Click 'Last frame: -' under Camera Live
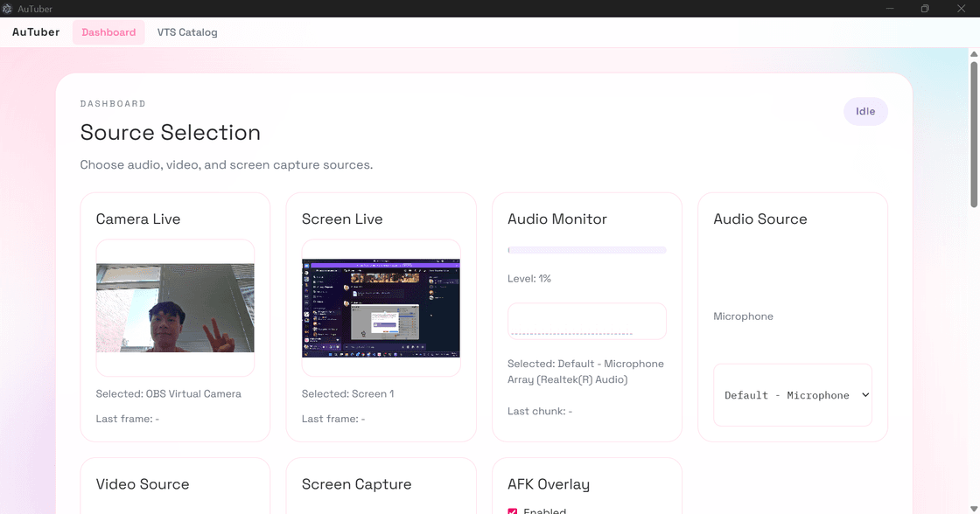This screenshot has height=514, width=980. coord(128,419)
